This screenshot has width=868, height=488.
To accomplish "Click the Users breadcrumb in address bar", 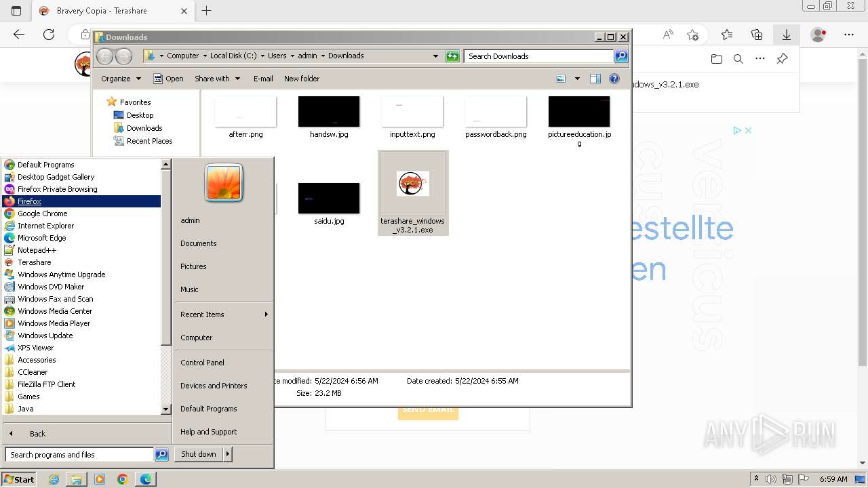I will (x=277, y=56).
